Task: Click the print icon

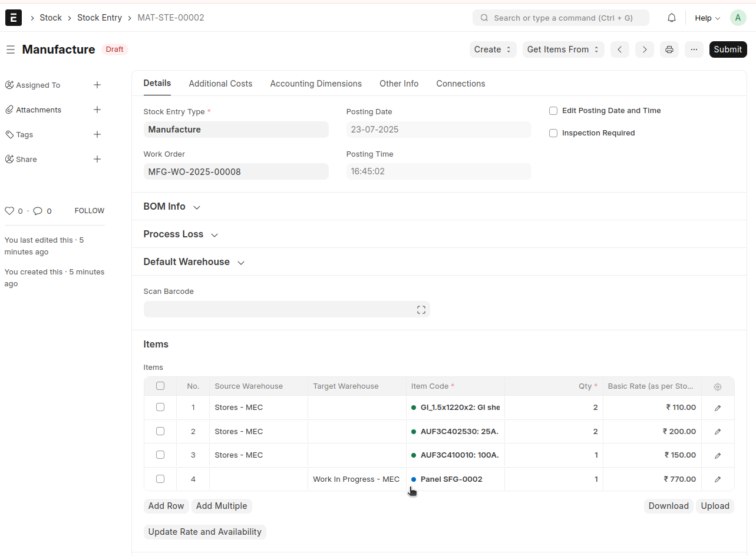Action: pyautogui.click(x=669, y=49)
